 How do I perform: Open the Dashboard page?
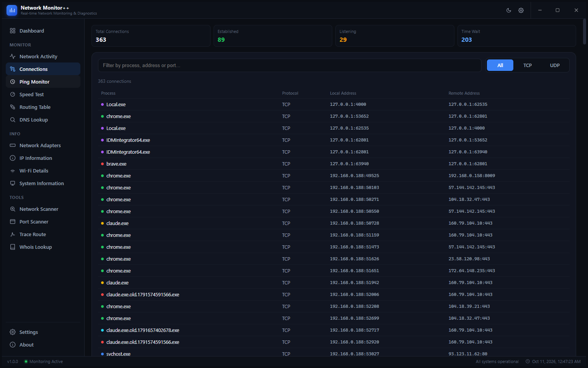pyautogui.click(x=43, y=31)
